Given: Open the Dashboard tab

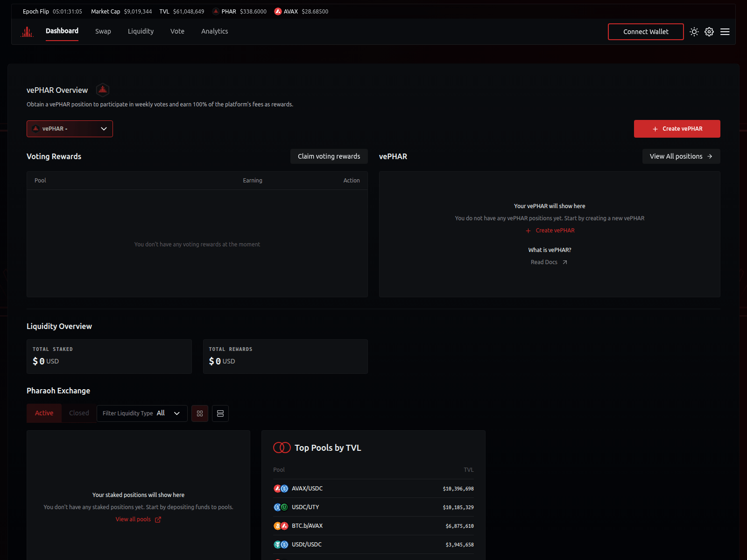Looking at the screenshot, I should [x=62, y=31].
